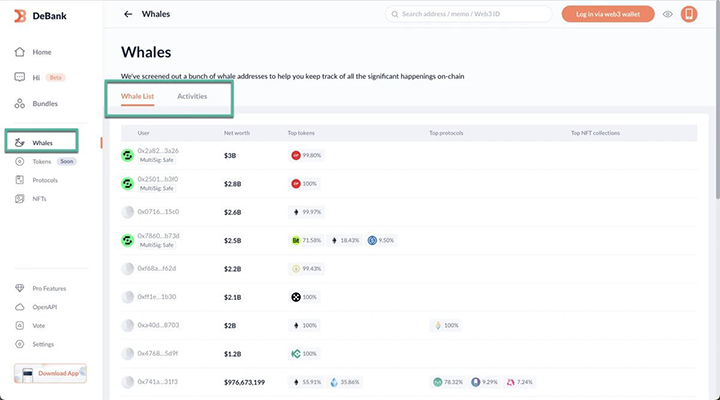Click the green avatar of 0x2a82...3a26

(x=127, y=155)
